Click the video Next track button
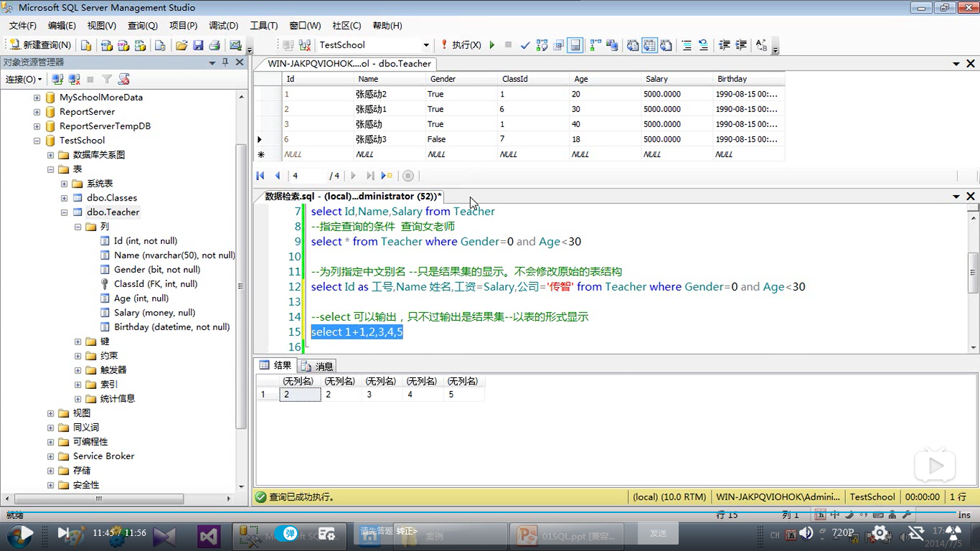The image size is (980, 551). [64, 533]
